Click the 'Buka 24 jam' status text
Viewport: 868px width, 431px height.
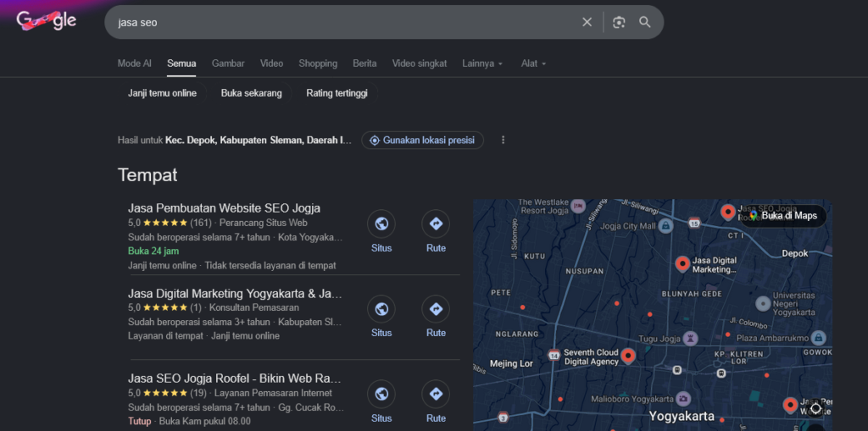tap(153, 251)
